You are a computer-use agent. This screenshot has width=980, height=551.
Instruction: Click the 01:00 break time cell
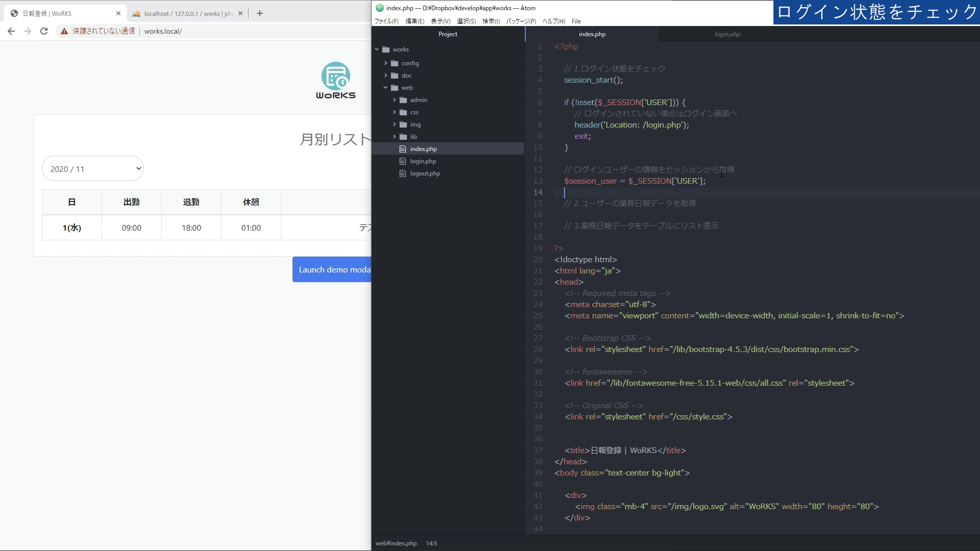click(x=251, y=228)
